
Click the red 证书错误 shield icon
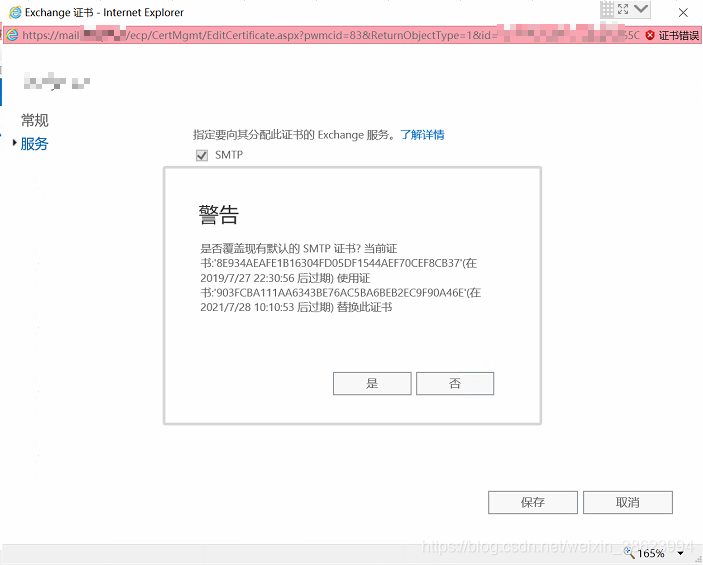pos(650,35)
